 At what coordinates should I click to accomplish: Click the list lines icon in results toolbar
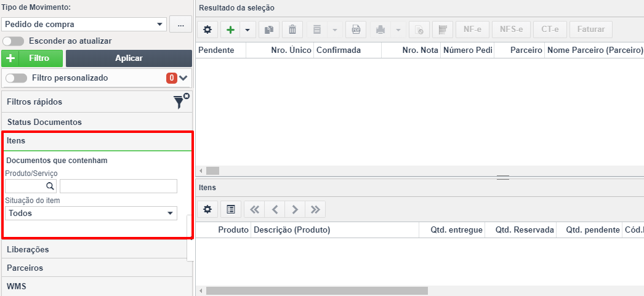[x=316, y=30]
